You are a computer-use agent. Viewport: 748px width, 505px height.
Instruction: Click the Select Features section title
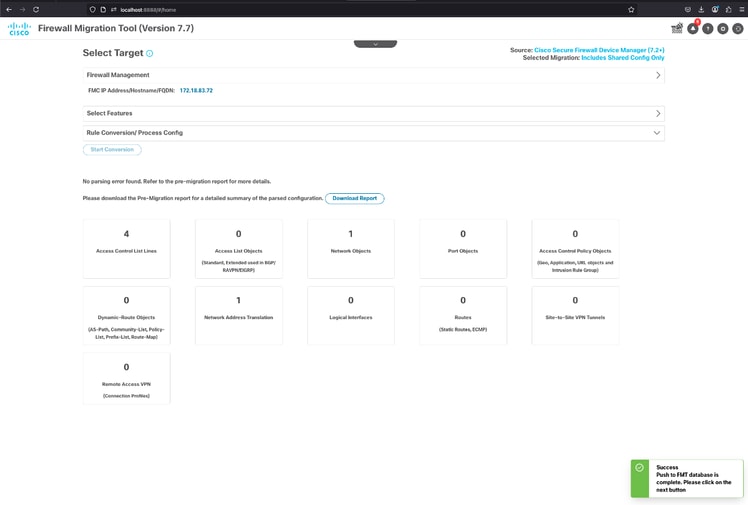click(x=109, y=113)
